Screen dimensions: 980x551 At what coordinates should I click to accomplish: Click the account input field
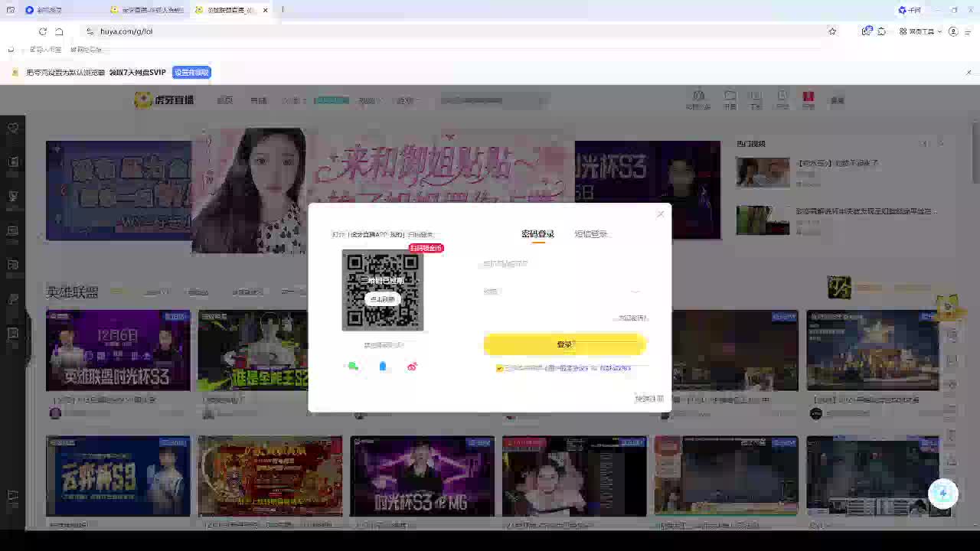click(563, 264)
